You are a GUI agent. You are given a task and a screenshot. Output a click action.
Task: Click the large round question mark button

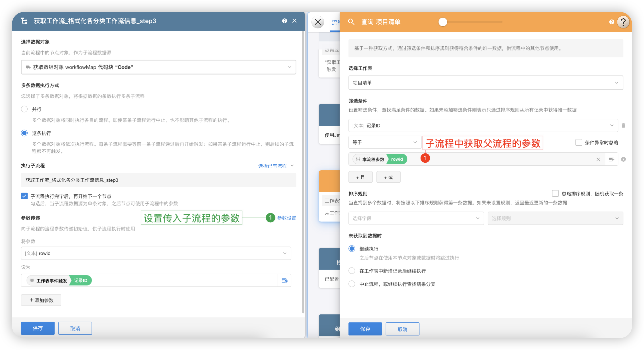(x=623, y=22)
